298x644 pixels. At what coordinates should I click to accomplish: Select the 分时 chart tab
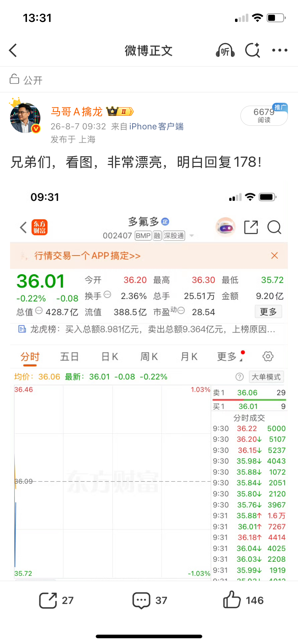pyautogui.click(x=30, y=357)
